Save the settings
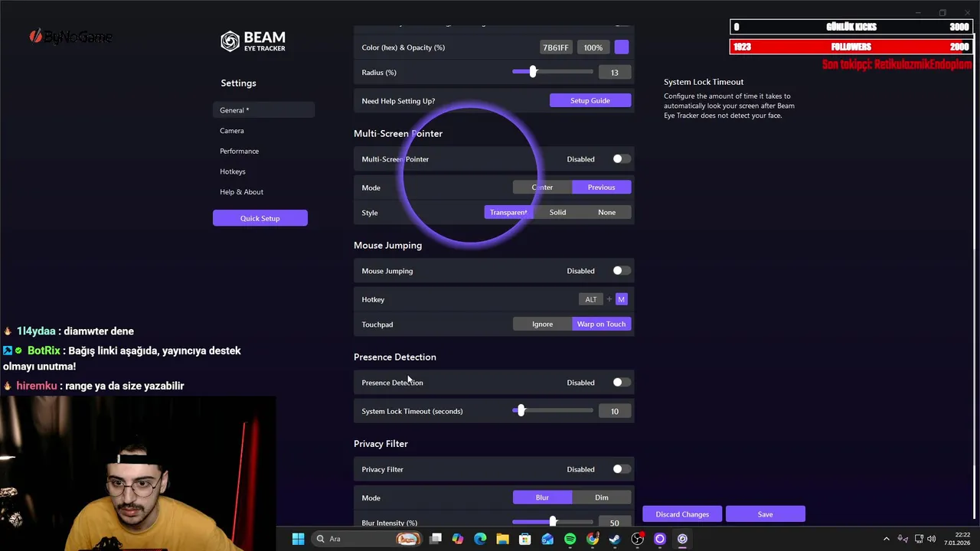980x551 pixels. click(x=765, y=514)
